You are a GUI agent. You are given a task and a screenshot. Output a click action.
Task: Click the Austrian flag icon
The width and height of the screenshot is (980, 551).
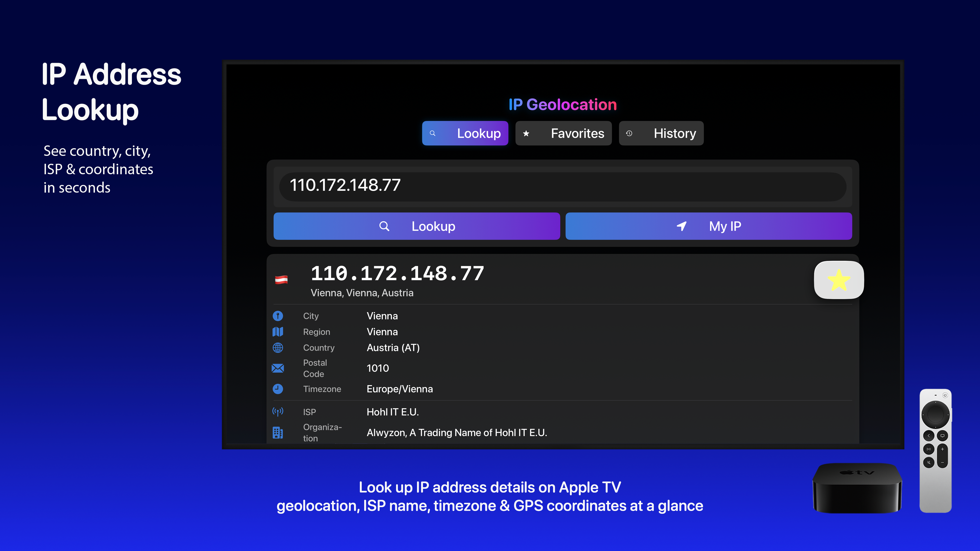(281, 280)
